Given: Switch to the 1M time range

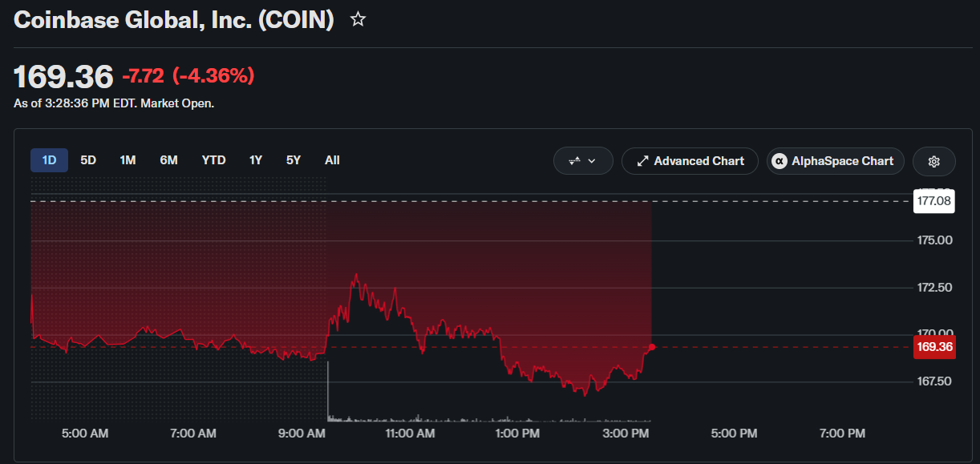Looking at the screenshot, I should point(128,160).
